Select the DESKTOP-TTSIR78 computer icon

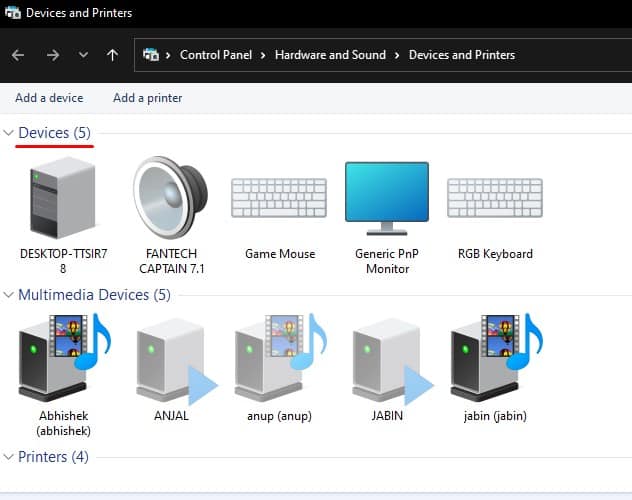[63, 198]
